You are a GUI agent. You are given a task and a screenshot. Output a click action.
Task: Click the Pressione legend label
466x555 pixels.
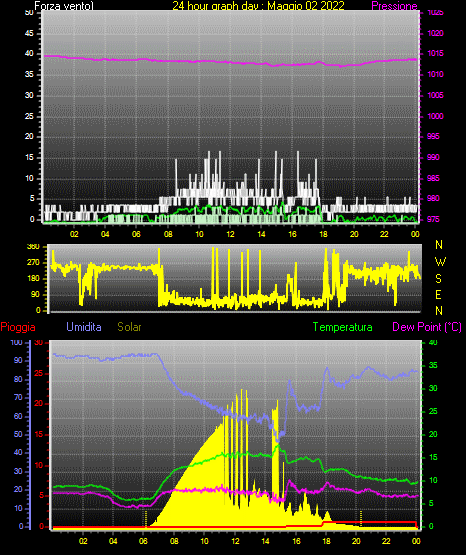tap(394, 6)
